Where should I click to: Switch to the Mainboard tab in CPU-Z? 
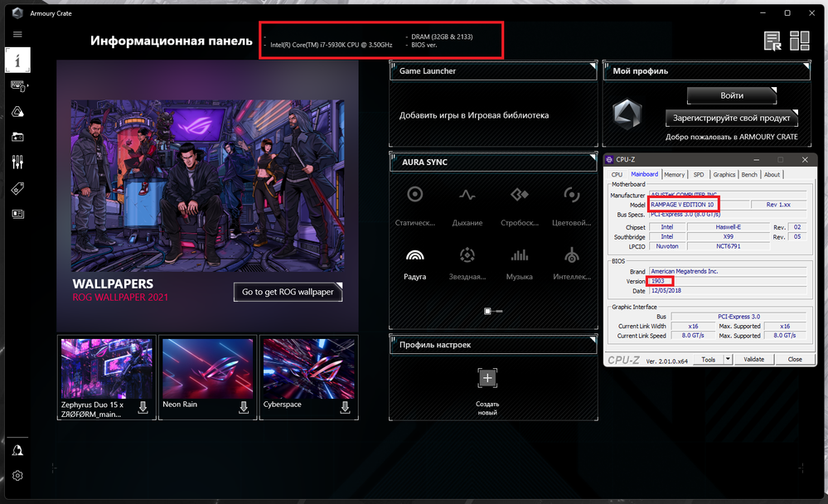(644, 174)
